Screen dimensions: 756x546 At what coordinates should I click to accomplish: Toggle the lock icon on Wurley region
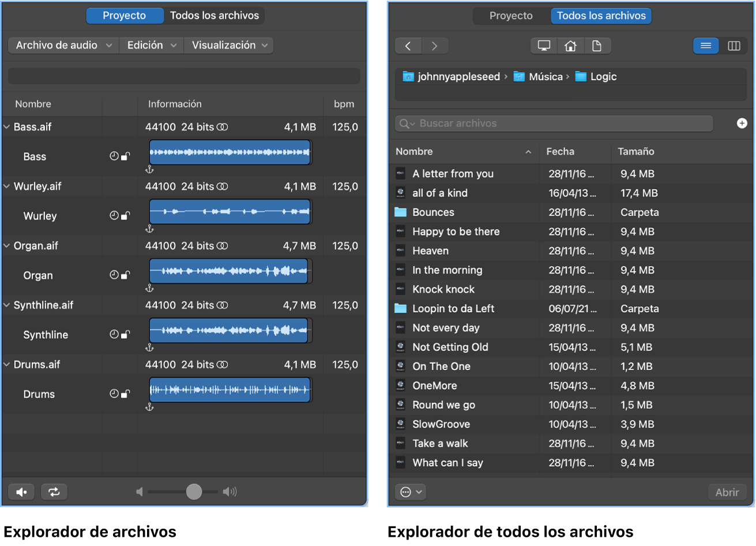pyautogui.click(x=125, y=216)
